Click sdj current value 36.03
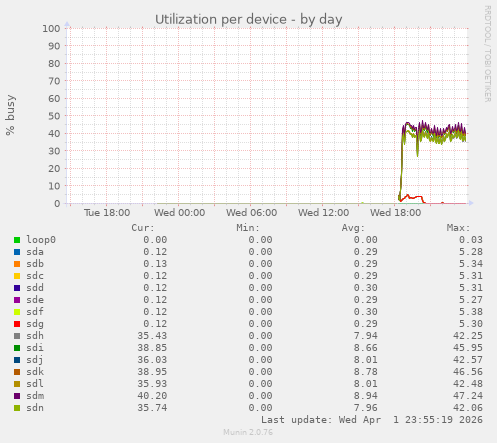 point(152,360)
